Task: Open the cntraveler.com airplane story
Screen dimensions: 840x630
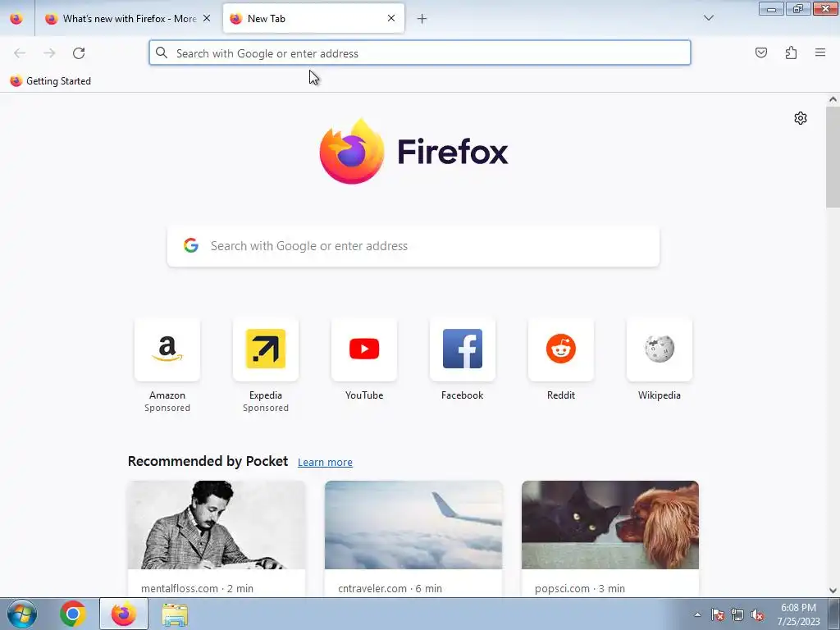Action: [413, 538]
